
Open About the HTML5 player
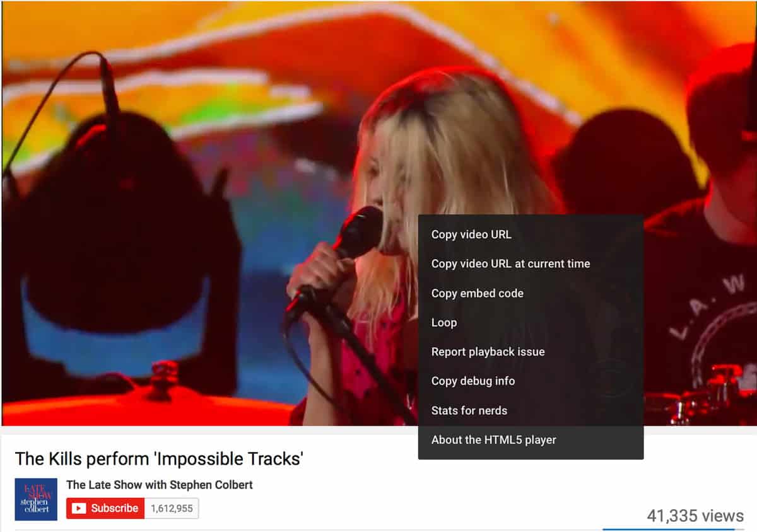pos(531,440)
